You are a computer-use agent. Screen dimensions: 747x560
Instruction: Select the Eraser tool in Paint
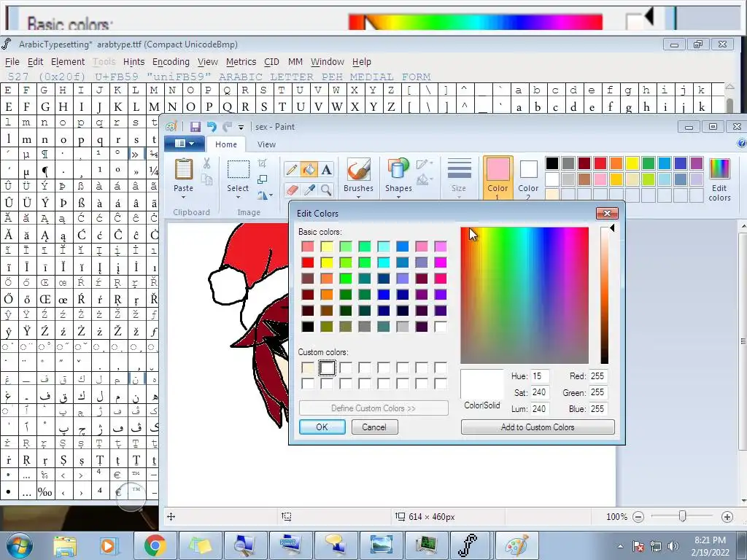292,190
